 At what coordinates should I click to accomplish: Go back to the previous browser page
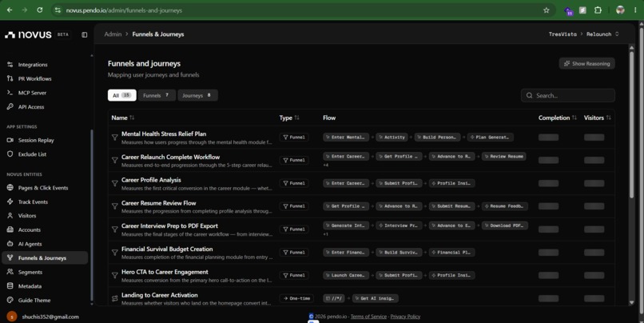(10, 10)
